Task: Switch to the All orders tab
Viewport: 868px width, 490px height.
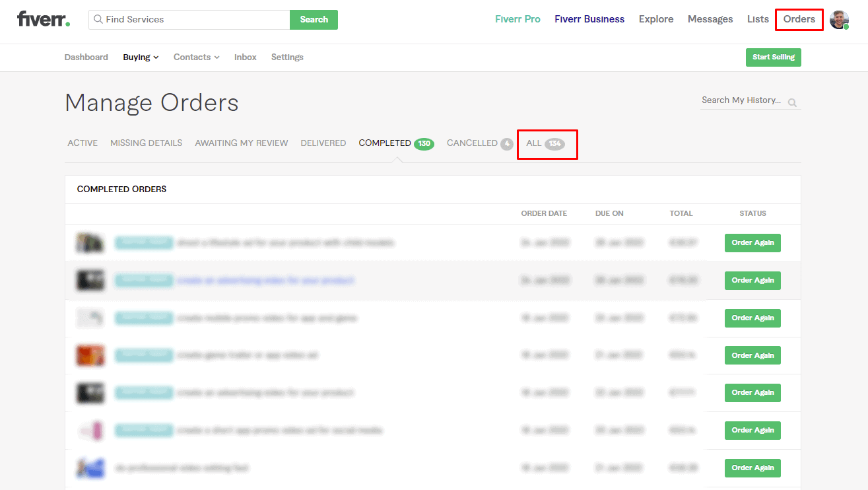Action: coord(545,143)
